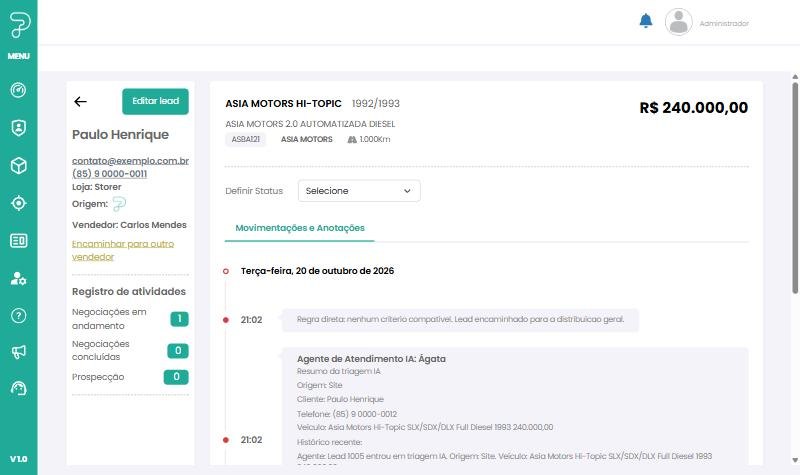
Task: Click the Loja: Storer text
Action: coord(96,187)
